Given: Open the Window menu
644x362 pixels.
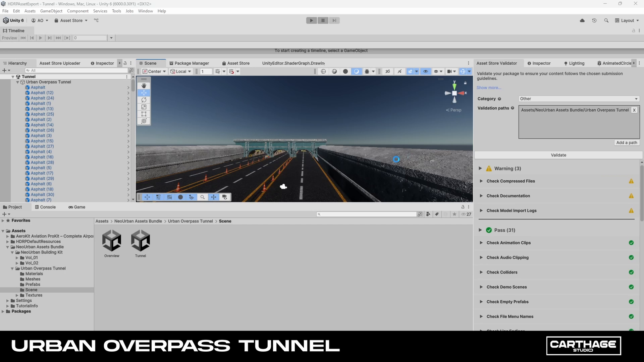Looking at the screenshot, I should coord(145,11).
